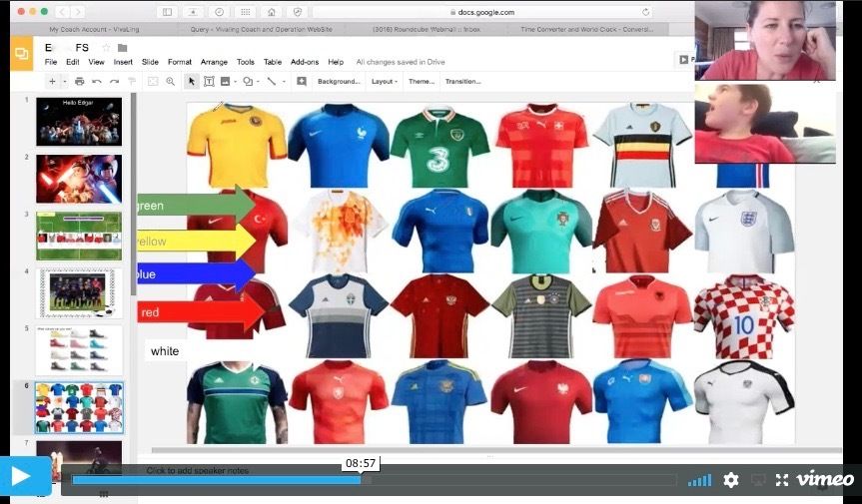The width and height of the screenshot is (862, 504).
Task: Move presentation using folder icon
Action: click(x=123, y=48)
